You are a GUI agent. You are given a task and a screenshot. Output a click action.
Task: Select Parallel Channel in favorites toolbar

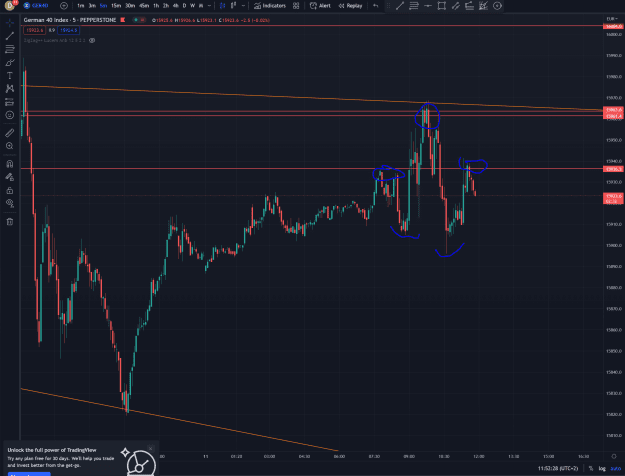click(x=455, y=6)
